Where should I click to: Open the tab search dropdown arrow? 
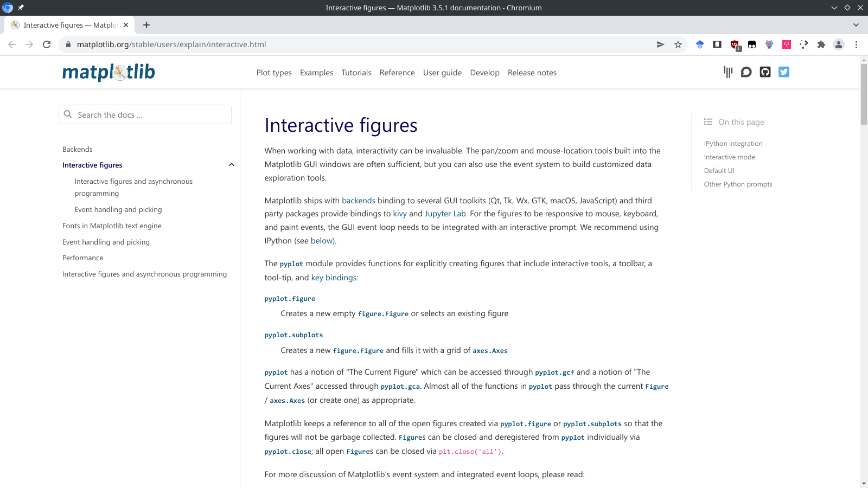(x=856, y=25)
